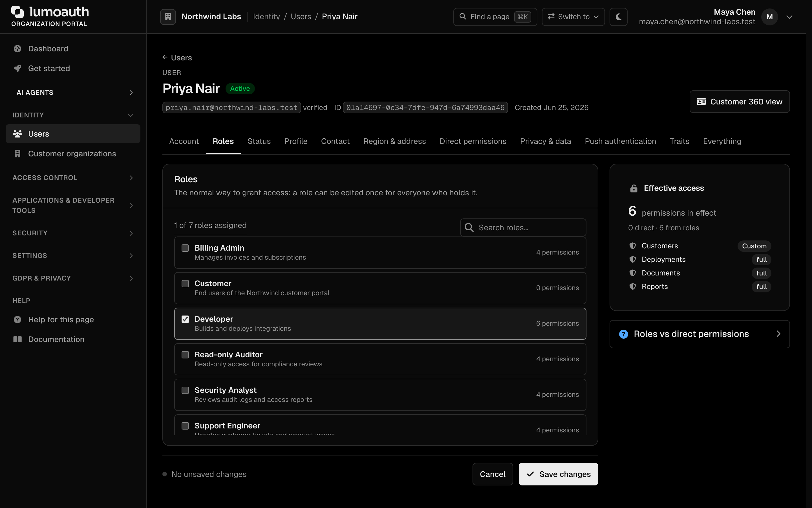
Task: Click the Identity breadcrumb link
Action: click(x=266, y=16)
